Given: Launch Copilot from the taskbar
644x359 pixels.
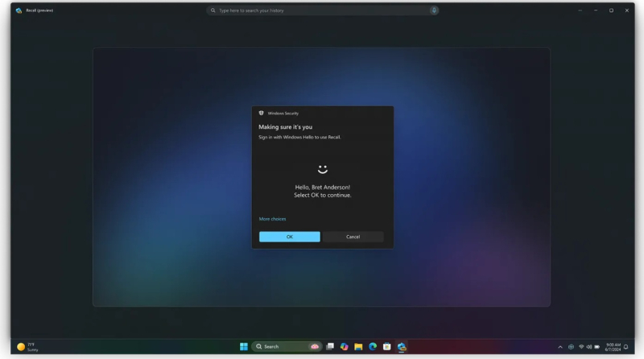Looking at the screenshot, I should 345,347.
